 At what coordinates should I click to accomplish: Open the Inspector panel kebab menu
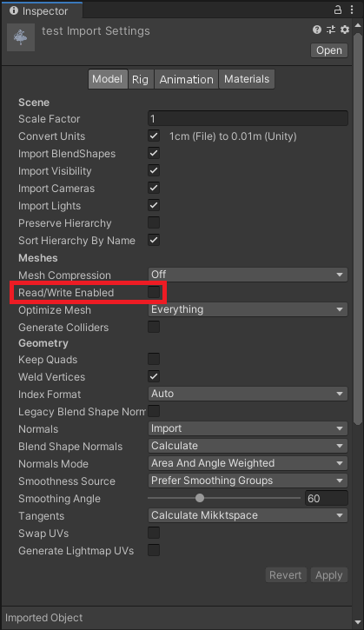352,10
